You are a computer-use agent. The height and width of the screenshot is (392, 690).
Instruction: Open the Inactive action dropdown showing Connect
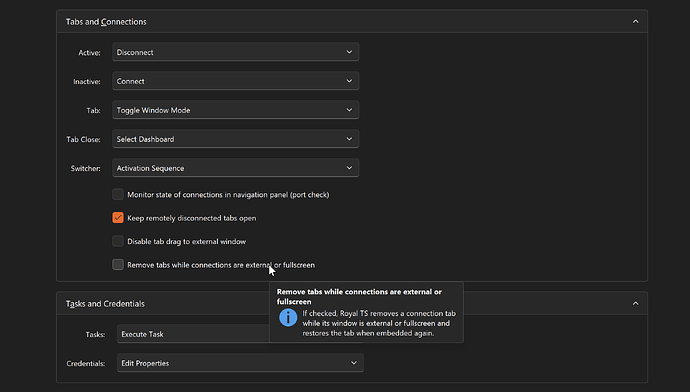[x=235, y=81]
